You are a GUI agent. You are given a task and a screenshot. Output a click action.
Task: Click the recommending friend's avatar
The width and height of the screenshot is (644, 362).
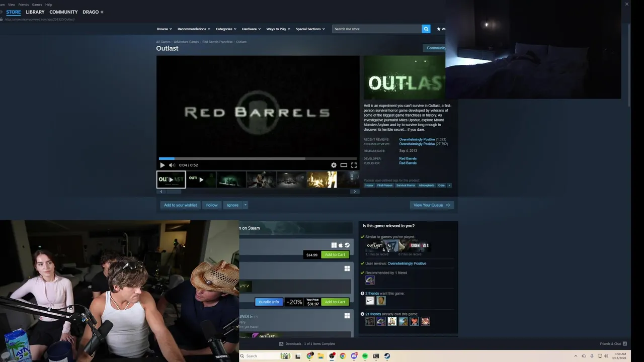[370, 280]
